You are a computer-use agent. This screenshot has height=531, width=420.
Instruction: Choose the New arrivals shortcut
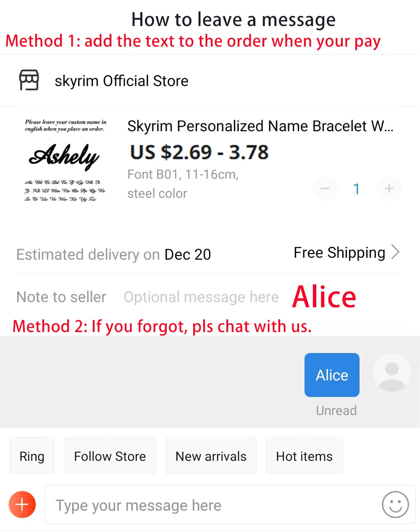(x=211, y=456)
